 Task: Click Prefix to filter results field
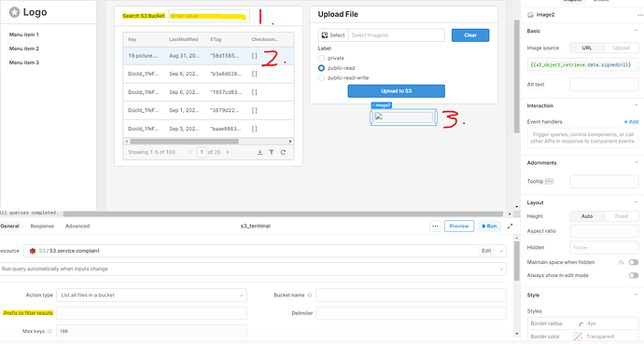[x=151, y=313]
